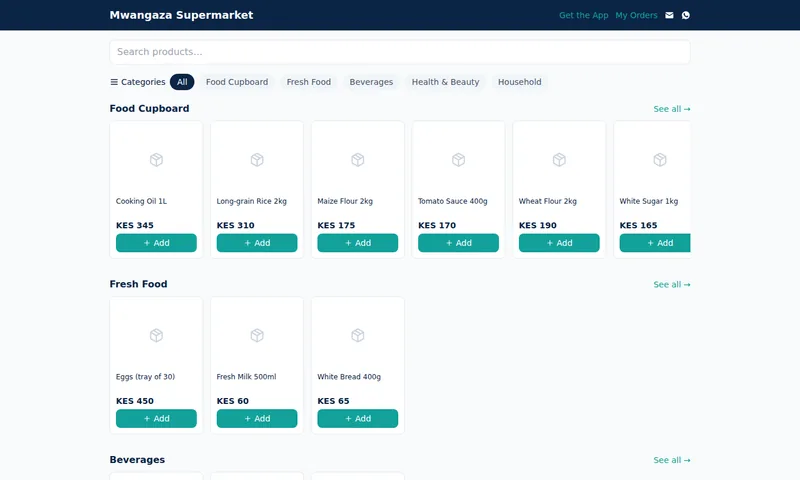
Task: Go to My Orders page
Action: tap(636, 15)
